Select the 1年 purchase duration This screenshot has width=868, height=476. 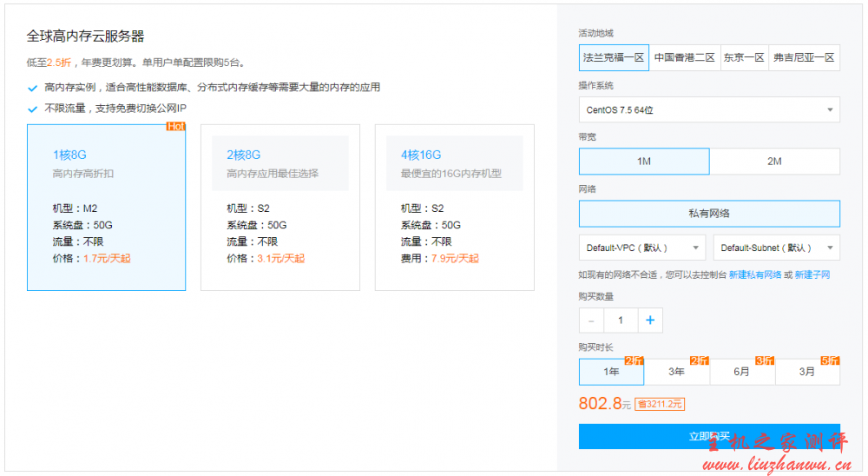(611, 372)
